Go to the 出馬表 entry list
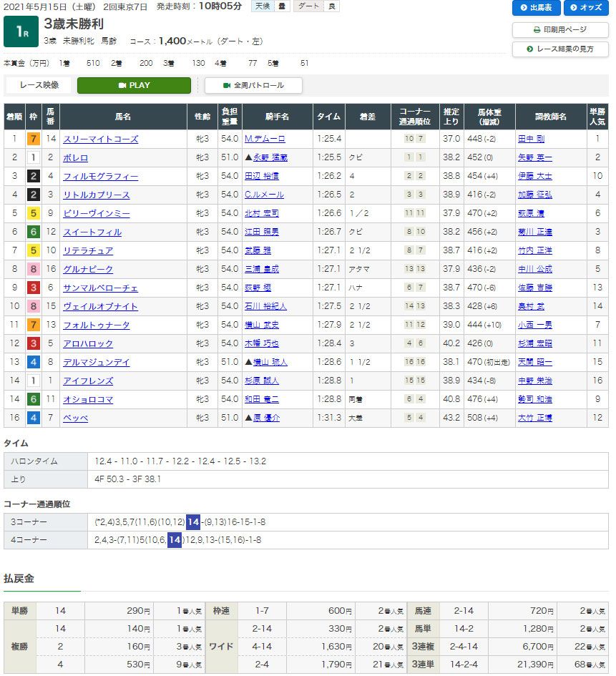This screenshot has width=616, height=676. [536, 8]
